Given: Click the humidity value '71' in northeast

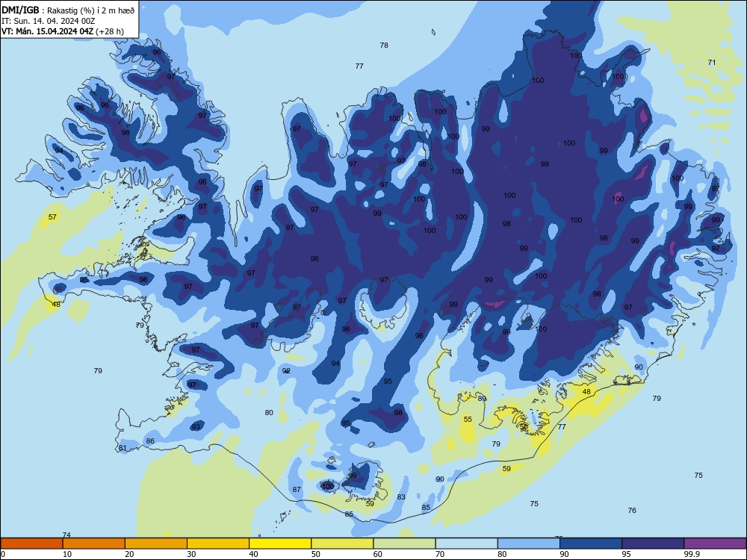Looking at the screenshot, I should click(x=712, y=63).
